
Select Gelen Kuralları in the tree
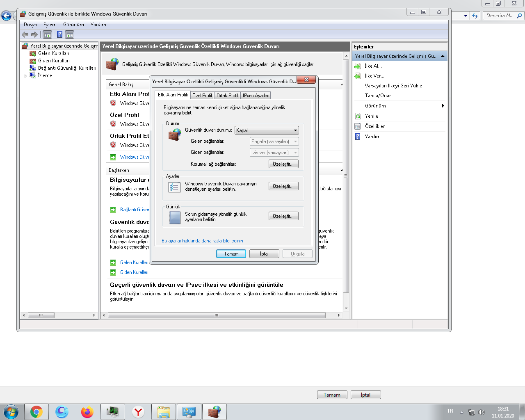(54, 53)
